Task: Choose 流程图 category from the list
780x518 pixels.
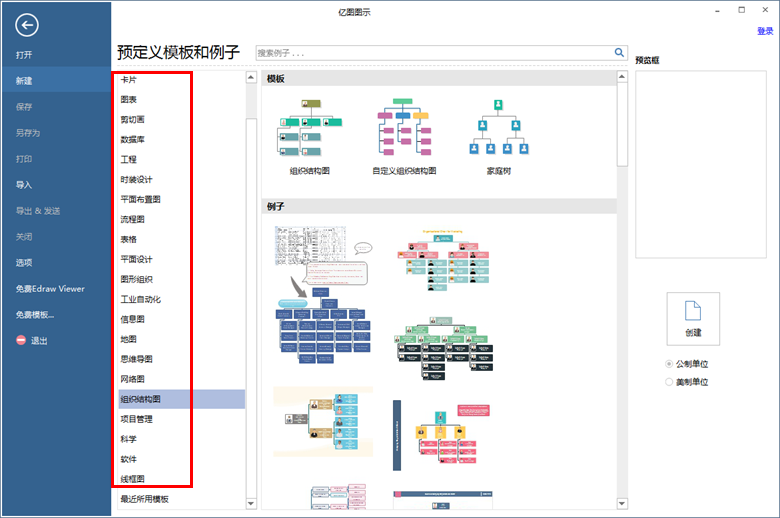Action: (133, 219)
